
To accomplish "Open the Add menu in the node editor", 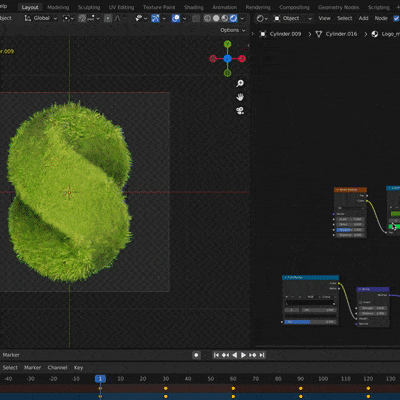I will pos(363,18).
